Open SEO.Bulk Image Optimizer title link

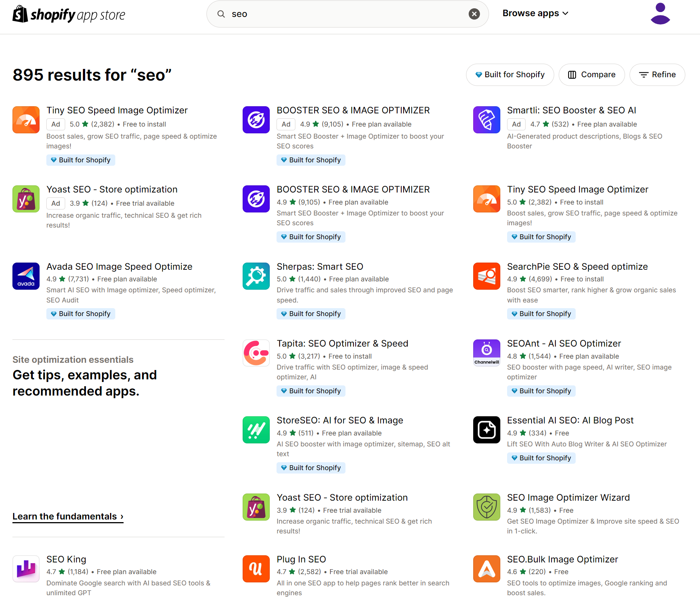coord(562,559)
